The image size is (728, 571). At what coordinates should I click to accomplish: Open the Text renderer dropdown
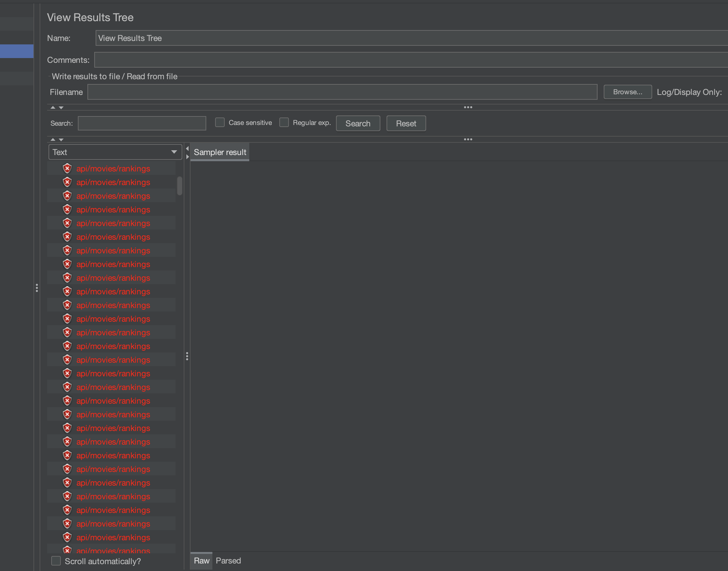coord(115,152)
